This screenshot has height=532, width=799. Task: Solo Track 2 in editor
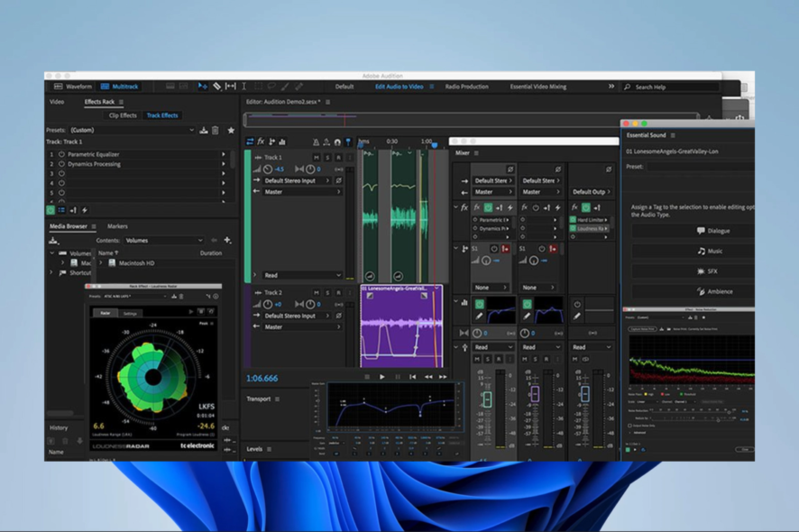(327, 293)
